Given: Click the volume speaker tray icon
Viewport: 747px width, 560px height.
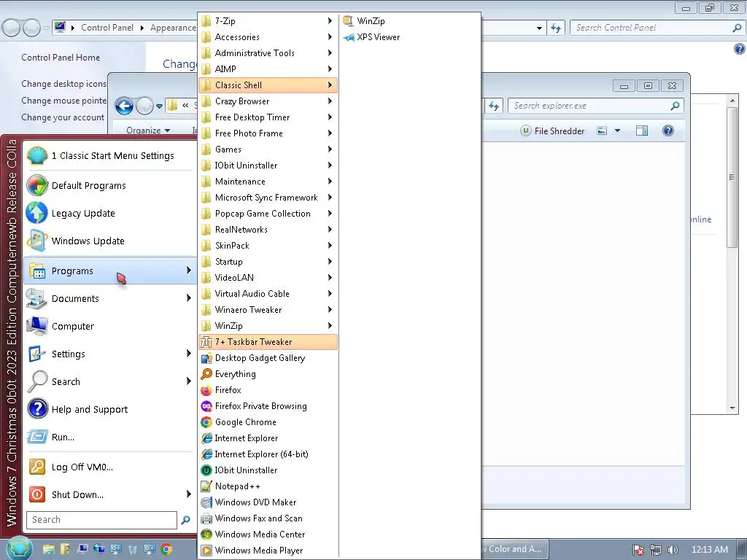Looking at the screenshot, I should (672, 550).
